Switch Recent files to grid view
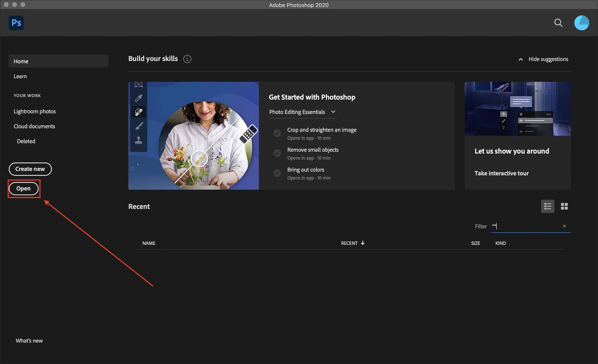 tap(564, 206)
